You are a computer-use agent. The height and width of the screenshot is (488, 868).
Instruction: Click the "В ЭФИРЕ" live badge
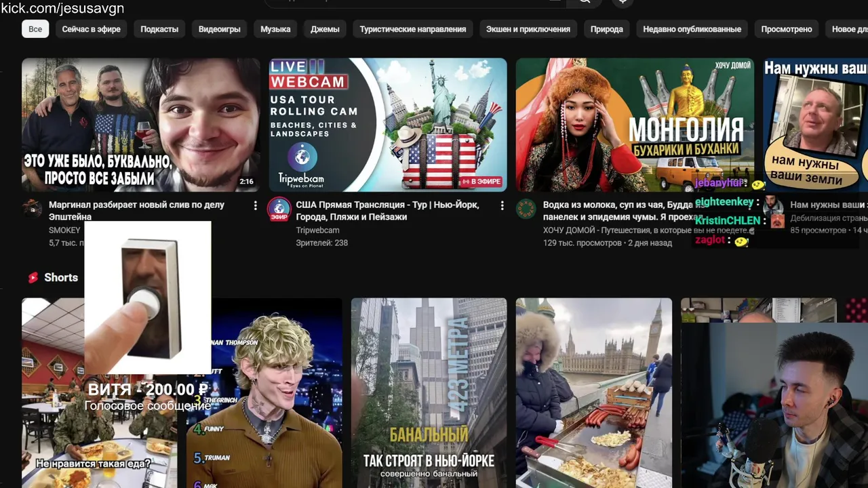tap(481, 182)
